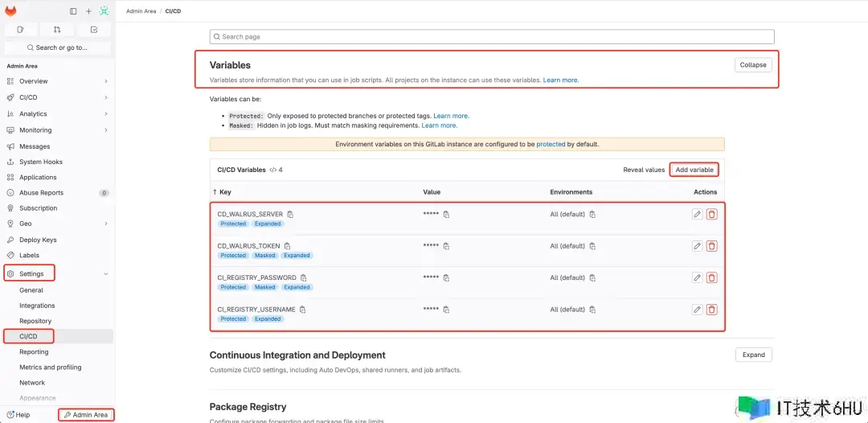Copy the CI_REGISTRY_USERNAME value
The width and height of the screenshot is (868, 423).
pos(446,310)
